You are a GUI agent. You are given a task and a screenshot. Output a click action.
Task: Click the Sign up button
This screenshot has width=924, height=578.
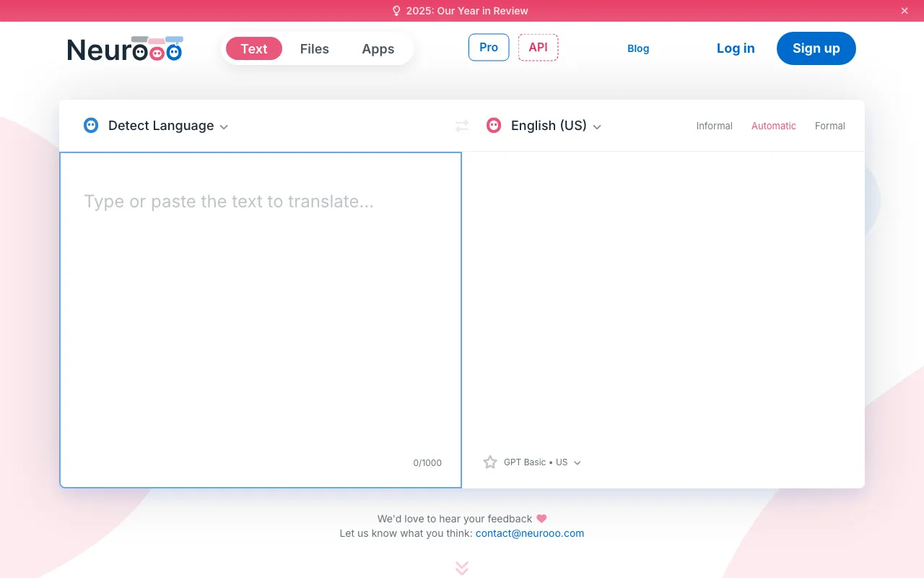816,48
